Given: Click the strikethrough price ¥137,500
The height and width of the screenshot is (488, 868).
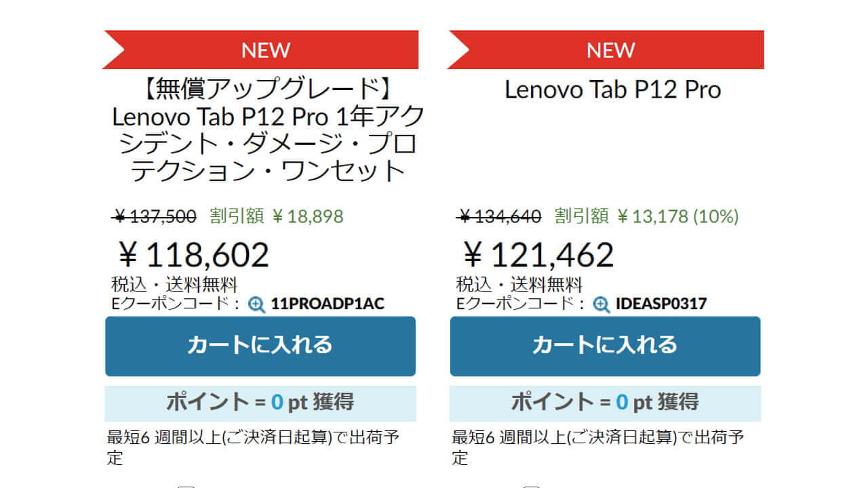Looking at the screenshot, I should [x=153, y=215].
